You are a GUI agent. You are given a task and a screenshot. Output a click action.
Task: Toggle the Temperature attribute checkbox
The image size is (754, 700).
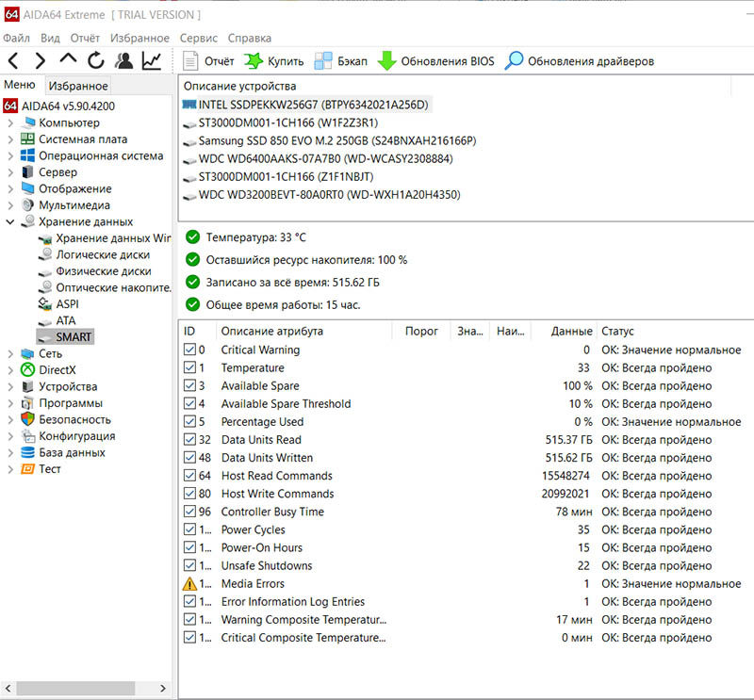[190, 367]
